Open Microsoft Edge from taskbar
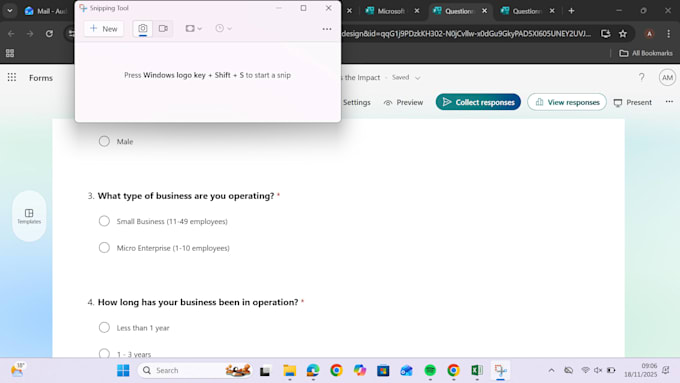The image size is (680, 383). (313, 370)
